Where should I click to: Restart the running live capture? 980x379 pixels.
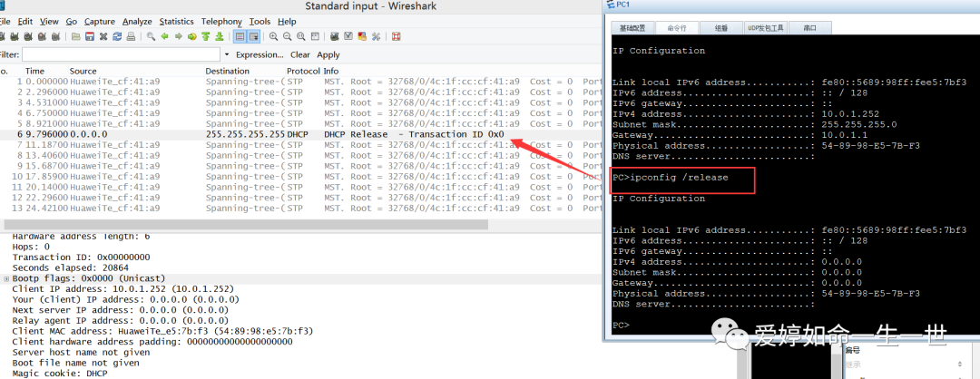pyautogui.click(x=55, y=36)
